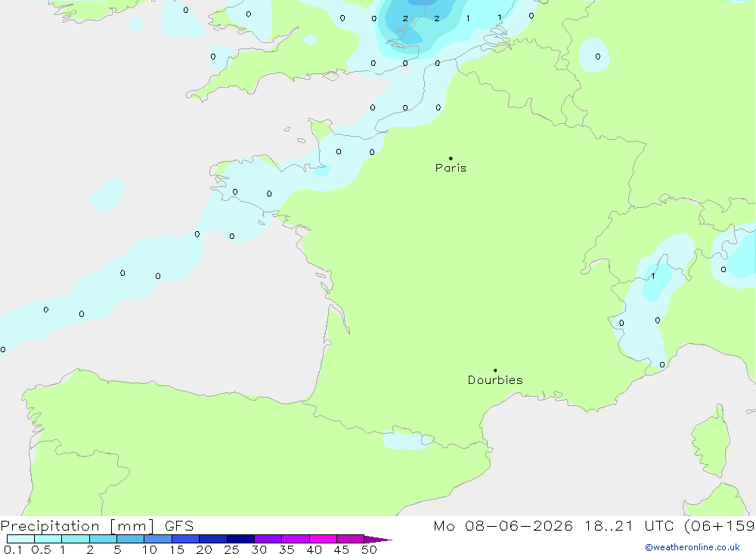756x554 pixels.
Task: Click the 40–45 mm magenta legend swatch
Action: pos(323,539)
